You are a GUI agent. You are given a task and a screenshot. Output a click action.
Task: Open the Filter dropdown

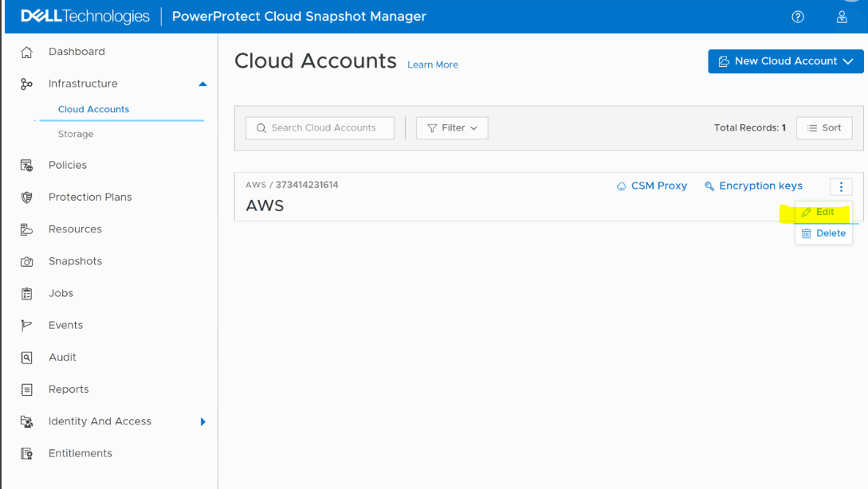(x=452, y=127)
